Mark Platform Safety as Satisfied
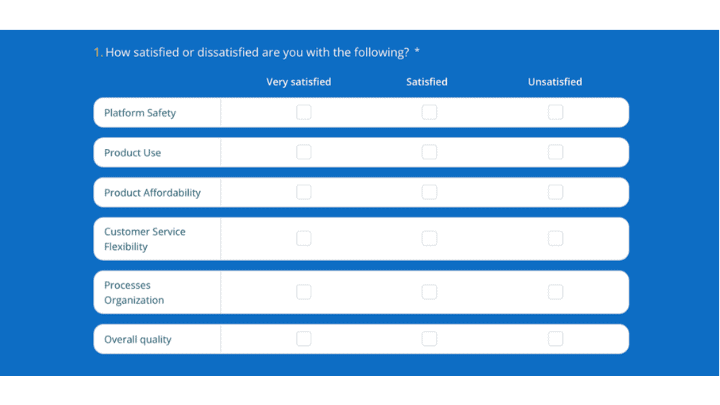This screenshot has height=405, width=720. (429, 112)
